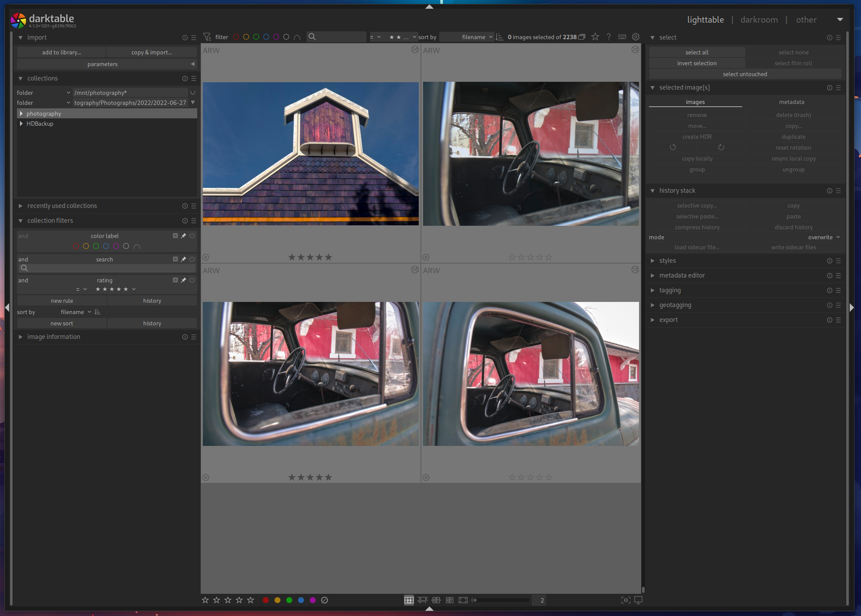Open the metadata tab in selected images panel
Viewport: 861px width, 616px height.
point(792,102)
